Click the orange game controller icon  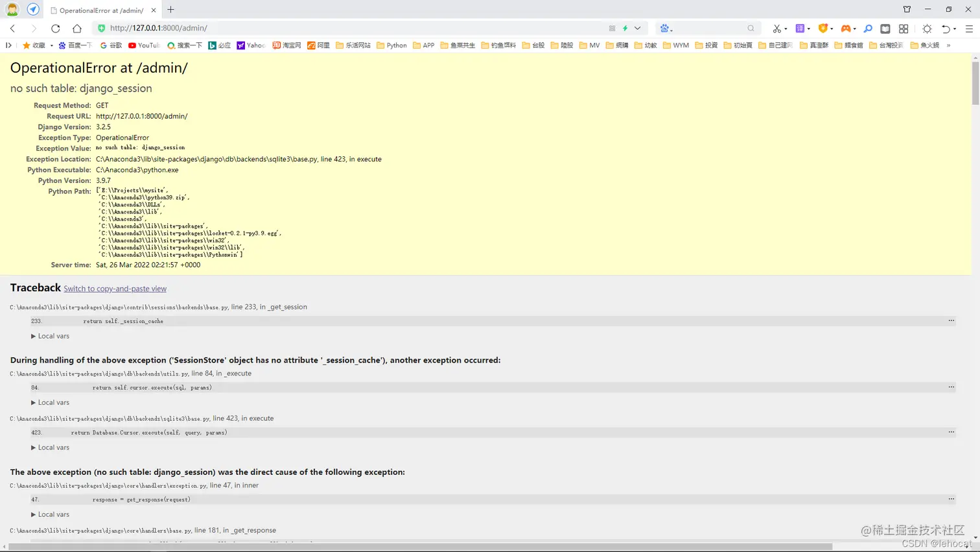pos(846,29)
